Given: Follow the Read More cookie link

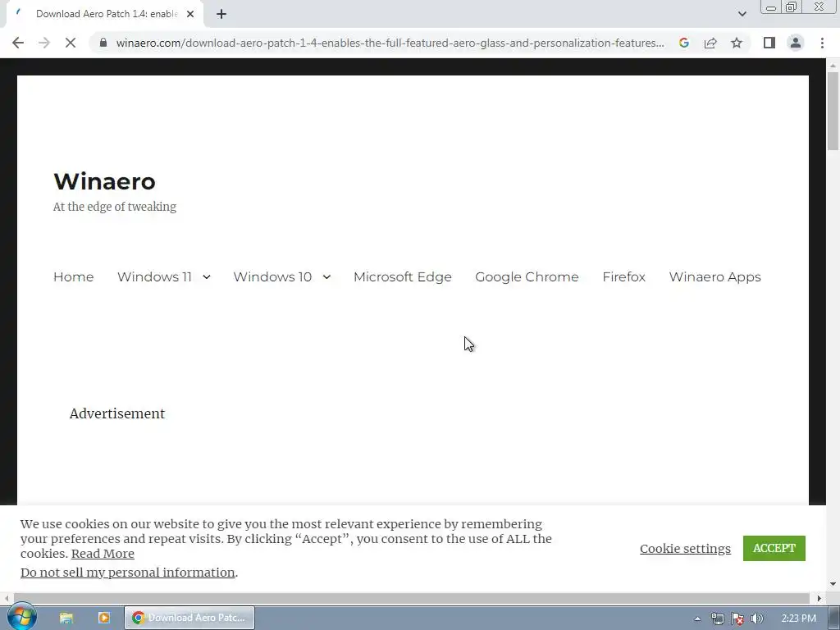Looking at the screenshot, I should (103, 554).
